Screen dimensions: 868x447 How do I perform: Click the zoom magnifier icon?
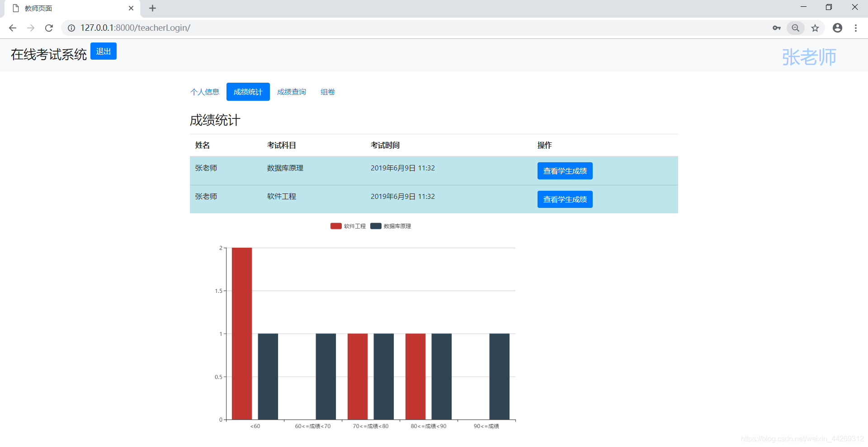(795, 28)
